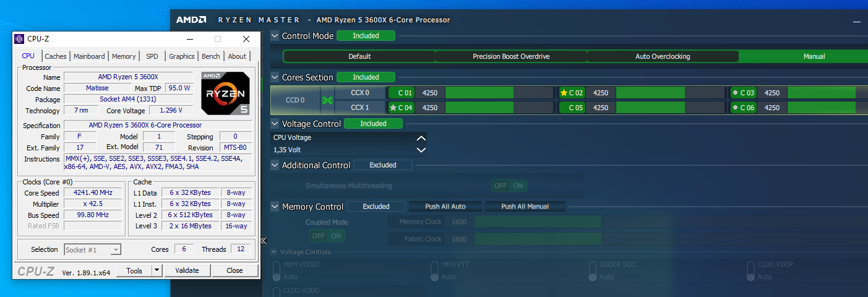Toggle Simultaneous Multithreading OFF/ON switch
Viewport: 868px width, 297px height.
tap(509, 186)
